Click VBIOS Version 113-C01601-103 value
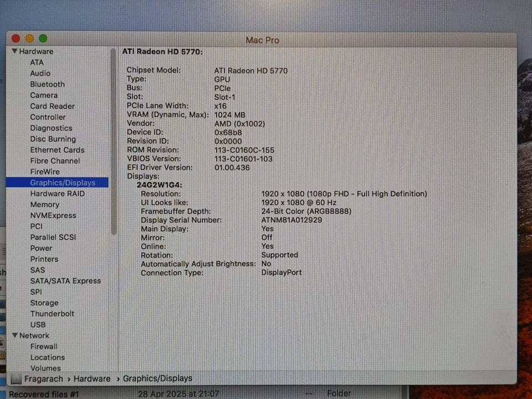 [x=243, y=159]
